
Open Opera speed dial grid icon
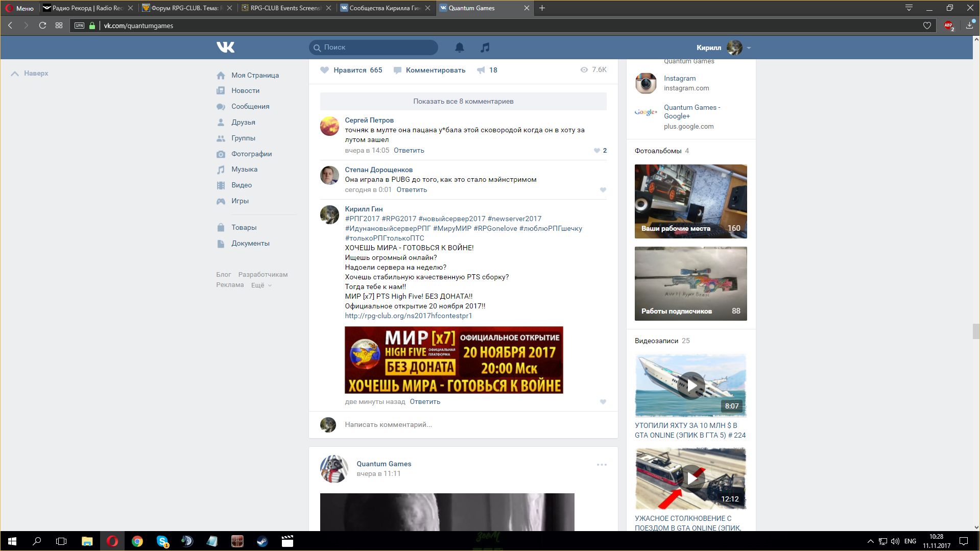pyautogui.click(x=59, y=25)
